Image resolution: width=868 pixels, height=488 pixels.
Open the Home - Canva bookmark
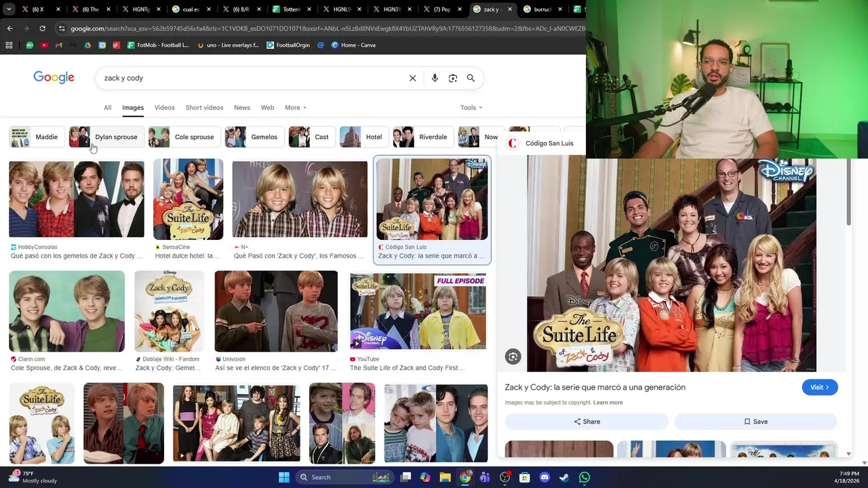[353, 45]
